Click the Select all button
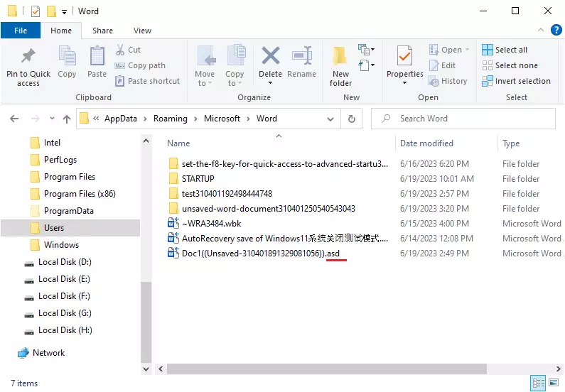The width and height of the screenshot is (565, 392). [x=505, y=50]
